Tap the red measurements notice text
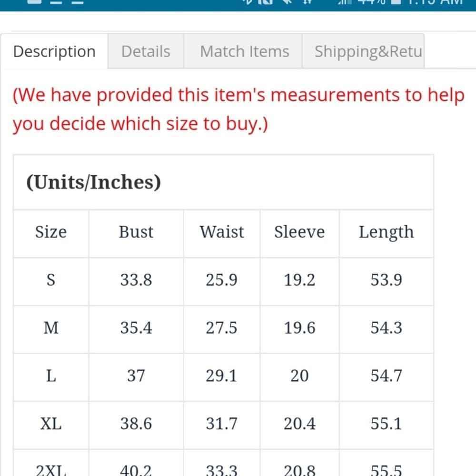Image resolution: width=476 pixels, height=476 pixels. 238,109
